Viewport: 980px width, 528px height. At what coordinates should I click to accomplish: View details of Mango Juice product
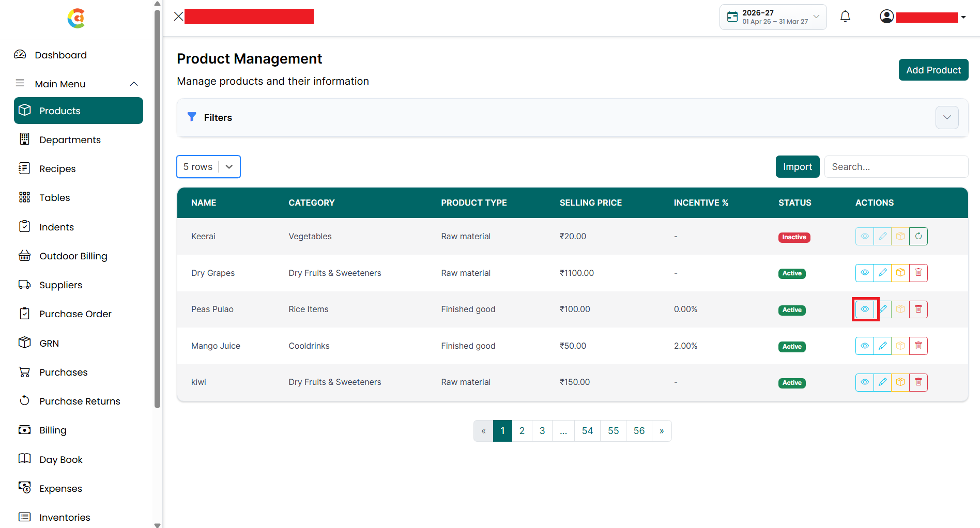(x=864, y=346)
